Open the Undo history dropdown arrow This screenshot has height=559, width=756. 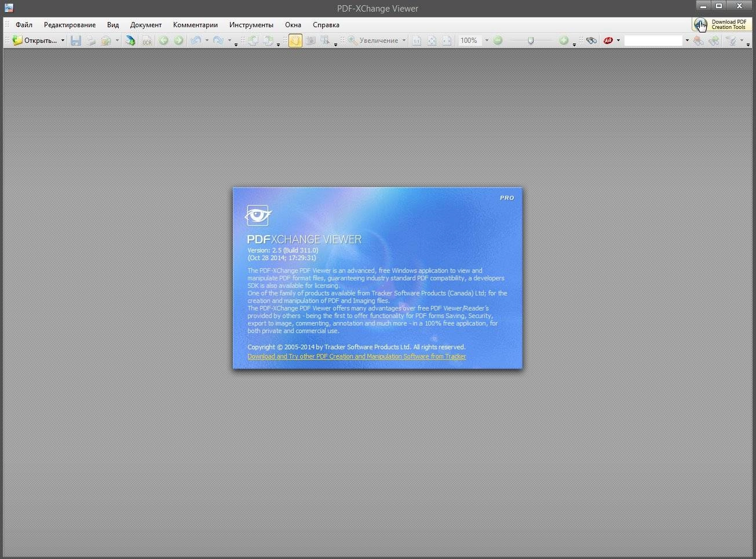pos(207,41)
